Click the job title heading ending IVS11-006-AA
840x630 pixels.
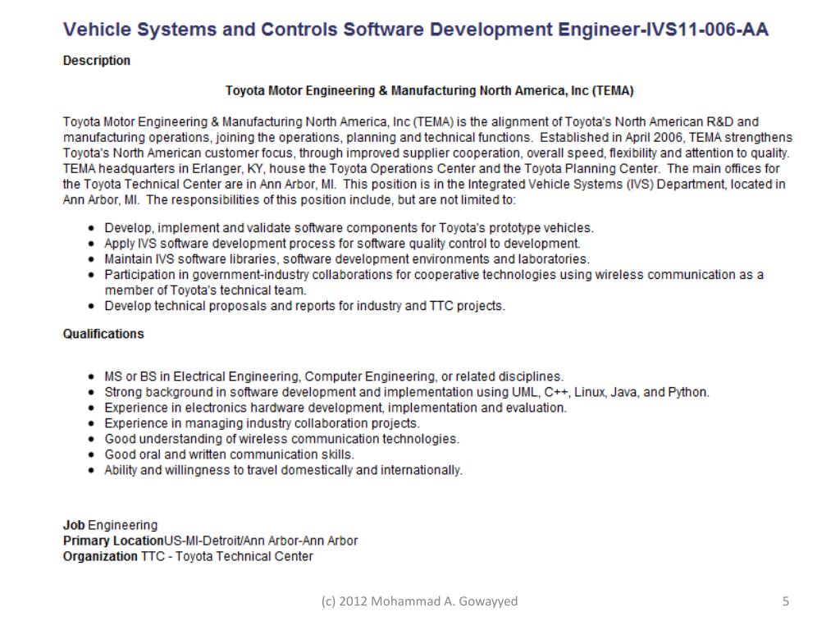coord(416,30)
